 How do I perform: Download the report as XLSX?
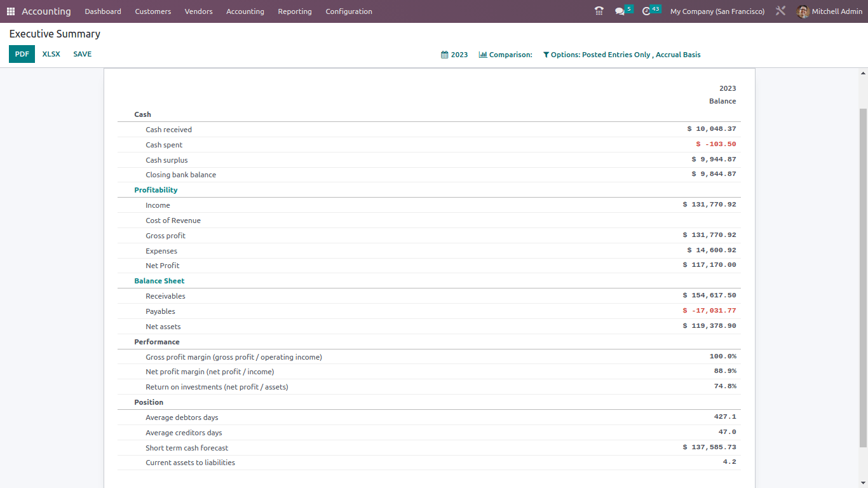coord(51,54)
